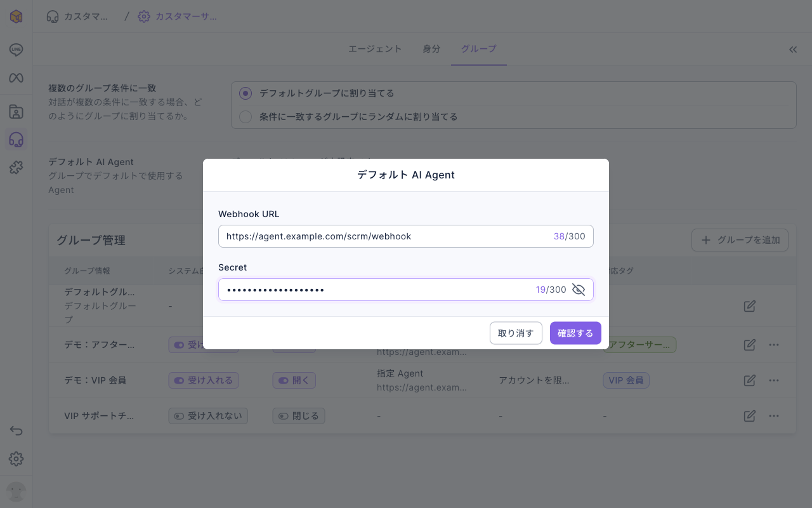Image resolution: width=812 pixels, height=508 pixels.
Task: Collapse panel with double chevron icon
Action: [793, 50]
